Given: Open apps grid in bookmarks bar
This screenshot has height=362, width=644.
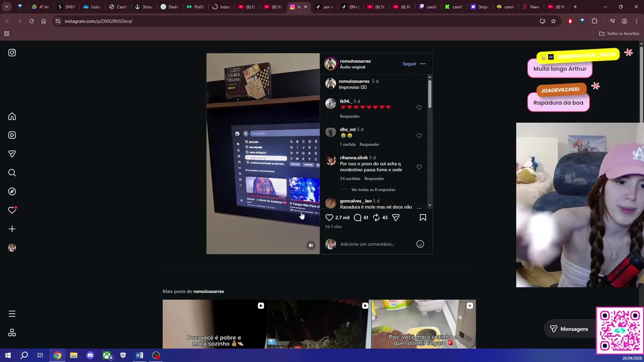Looking at the screenshot, I should coord(7,34).
